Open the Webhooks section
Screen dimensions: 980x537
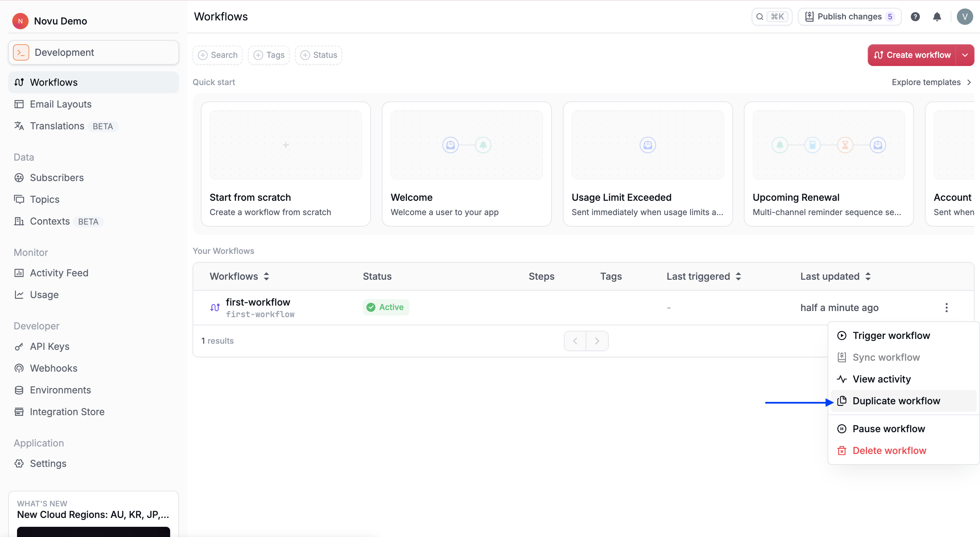click(x=54, y=368)
